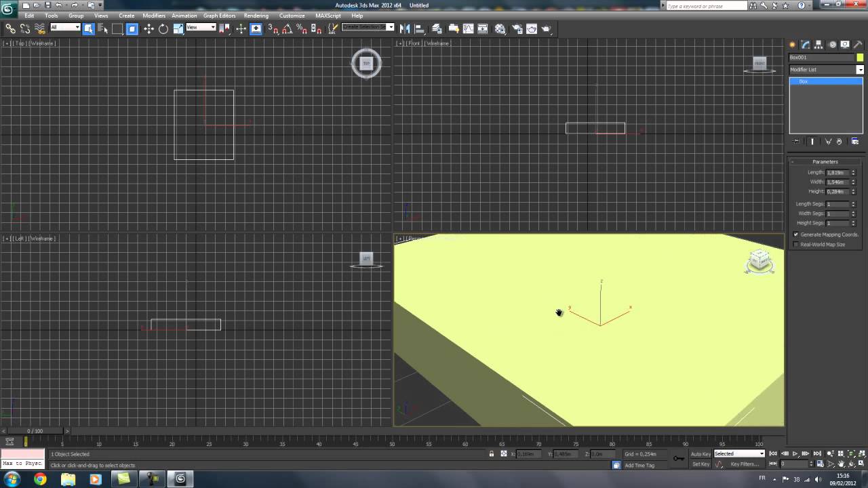Viewport: 868px width, 488px height.
Task: Click Edit Named Selection Sets icon
Action: point(333,28)
